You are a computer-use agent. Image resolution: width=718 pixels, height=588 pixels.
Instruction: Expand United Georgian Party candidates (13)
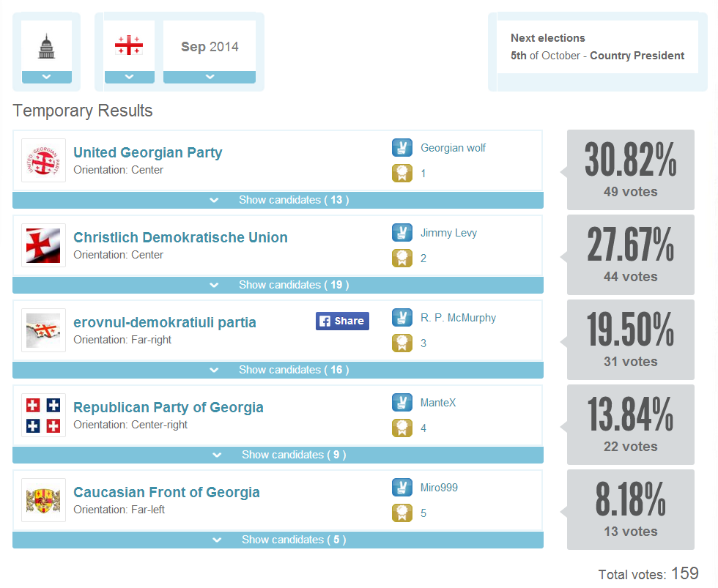point(278,200)
